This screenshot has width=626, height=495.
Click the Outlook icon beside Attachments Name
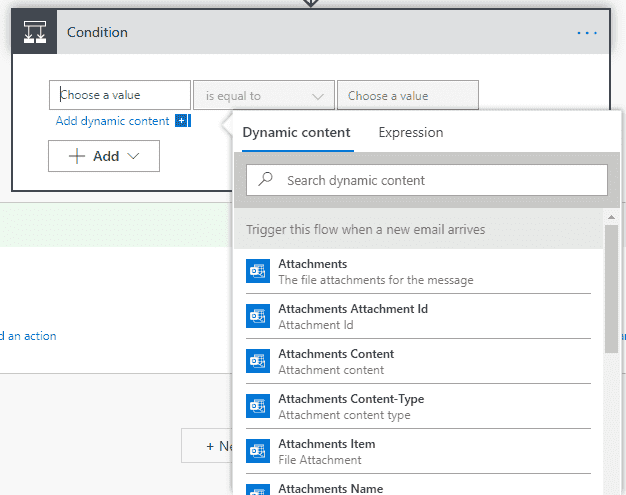(258, 490)
